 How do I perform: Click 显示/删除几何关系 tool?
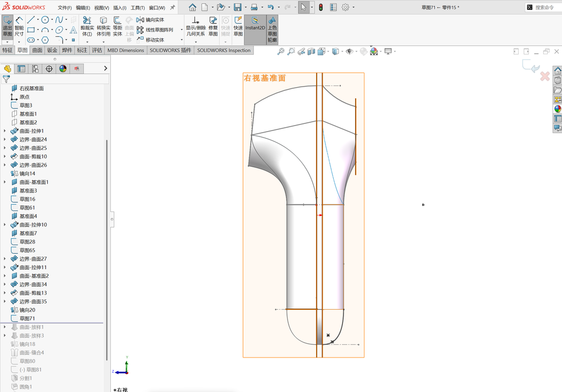click(x=195, y=26)
